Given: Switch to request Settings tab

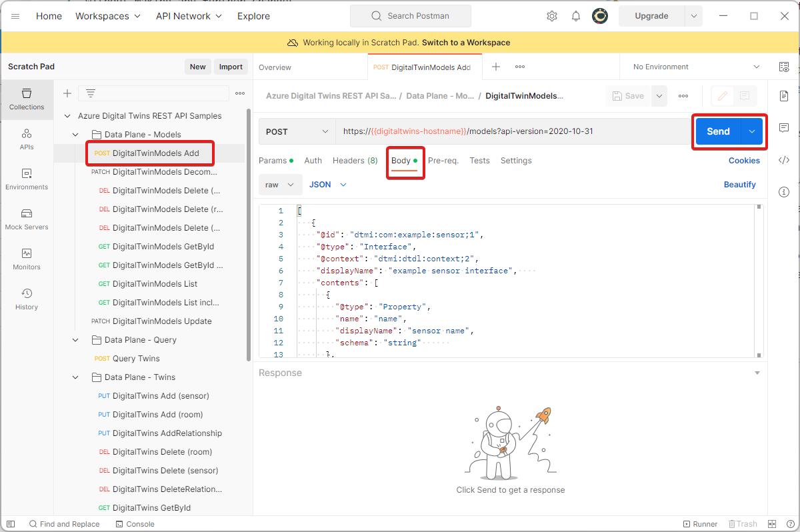Looking at the screenshot, I should 516,161.
